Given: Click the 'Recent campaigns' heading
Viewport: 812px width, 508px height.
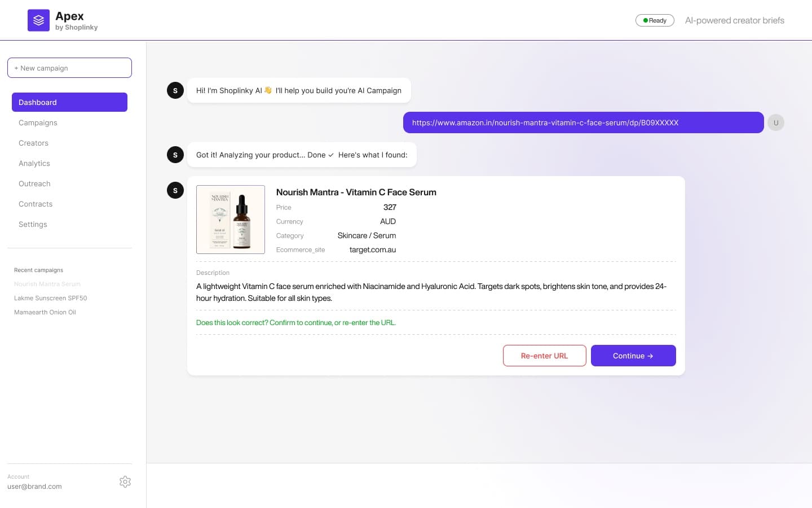Looking at the screenshot, I should 39,270.
